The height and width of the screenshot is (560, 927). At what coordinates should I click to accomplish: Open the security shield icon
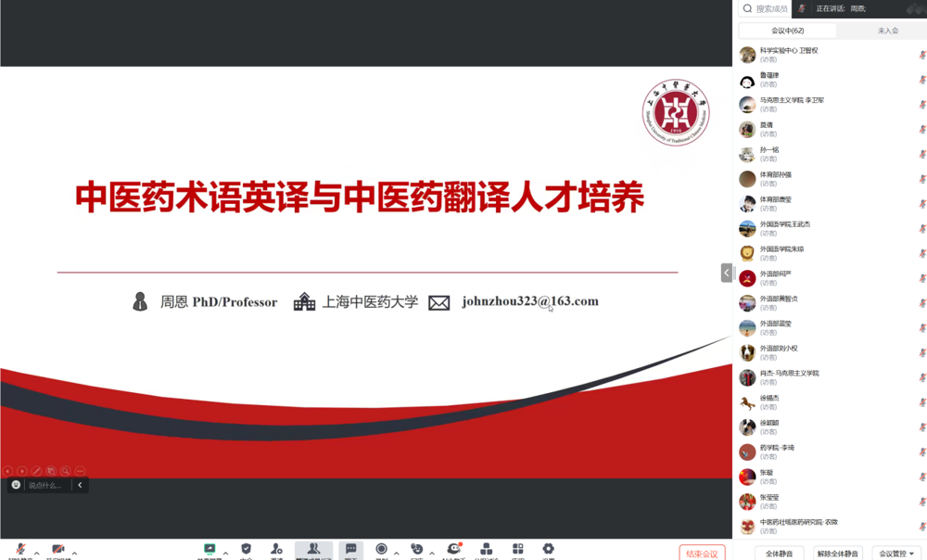(x=246, y=550)
